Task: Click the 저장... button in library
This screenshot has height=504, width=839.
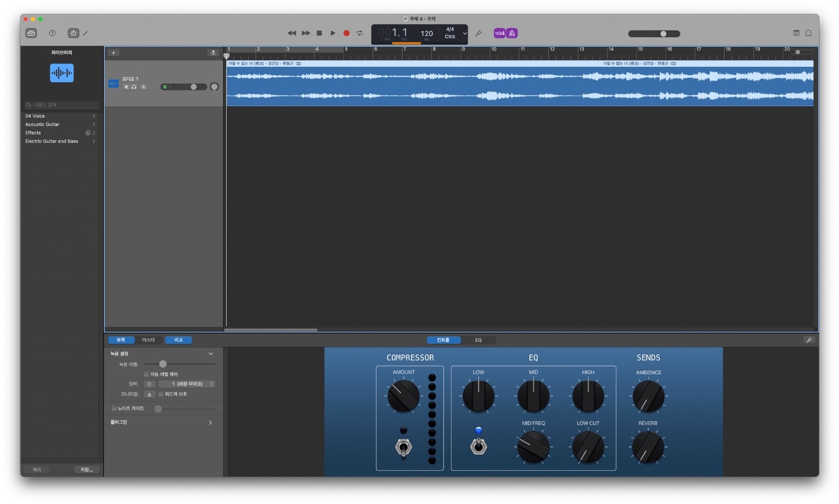Action: (86, 470)
